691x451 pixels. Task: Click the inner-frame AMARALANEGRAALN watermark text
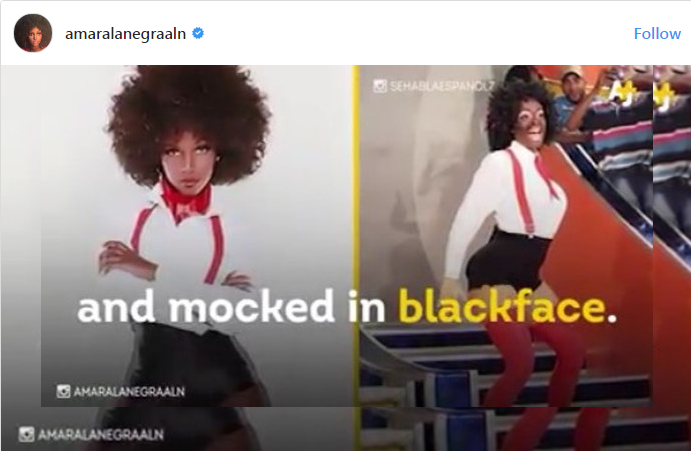[129, 392]
